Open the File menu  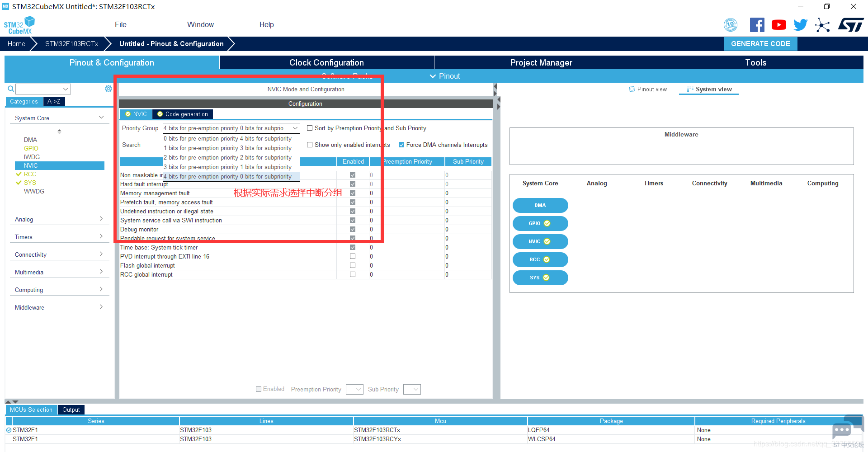[121, 24]
